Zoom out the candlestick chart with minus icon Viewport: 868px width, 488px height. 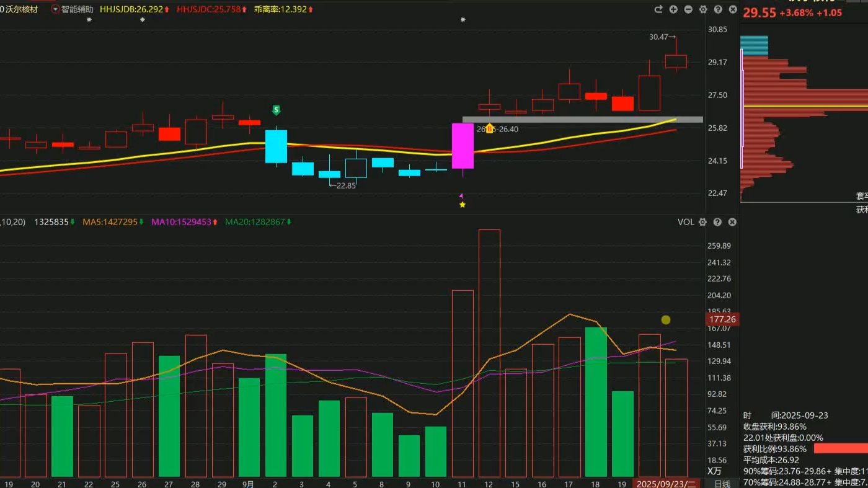coord(688,9)
